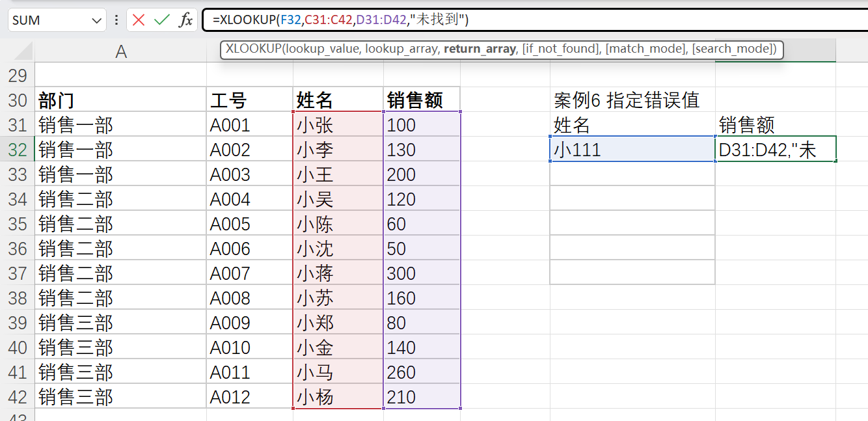Viewport: 868px width, 421px height.
Task: Select cell F32 containing 小111
Action: [631, 149]
